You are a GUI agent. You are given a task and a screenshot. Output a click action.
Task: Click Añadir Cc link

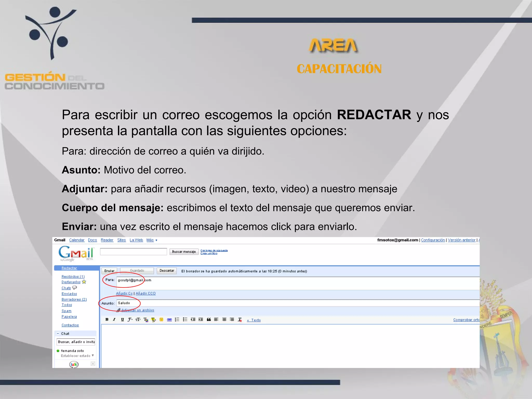tap(124, 293)
